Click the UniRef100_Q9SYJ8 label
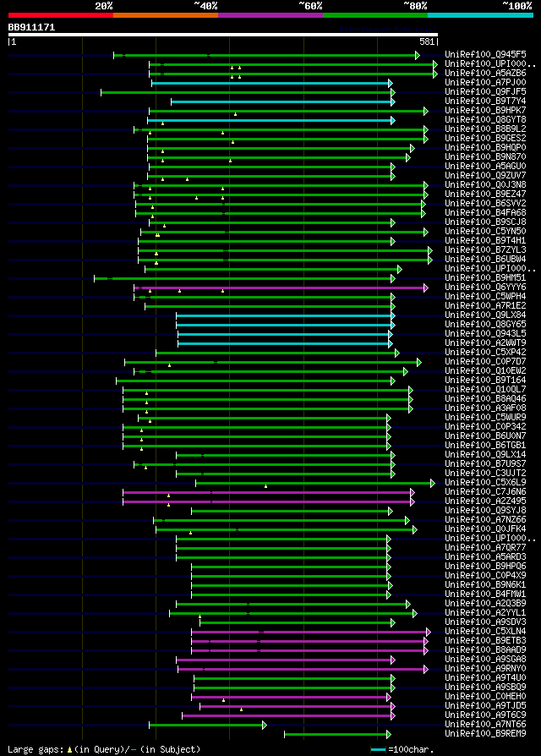Image resolution: width=541 pixels, height=756 pixels. pos(485,510)
